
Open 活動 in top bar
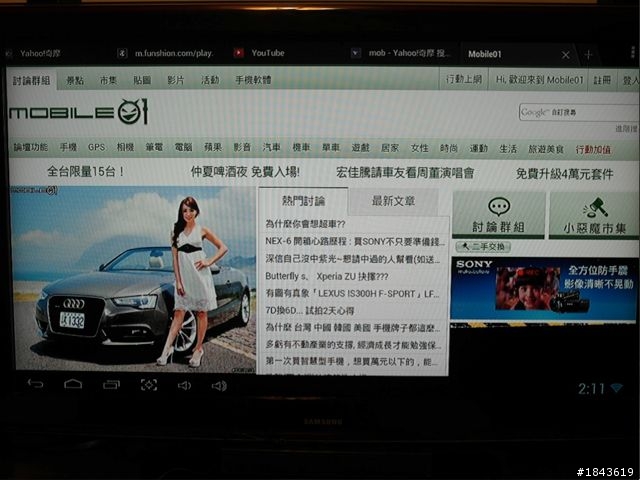pos(210,80)
